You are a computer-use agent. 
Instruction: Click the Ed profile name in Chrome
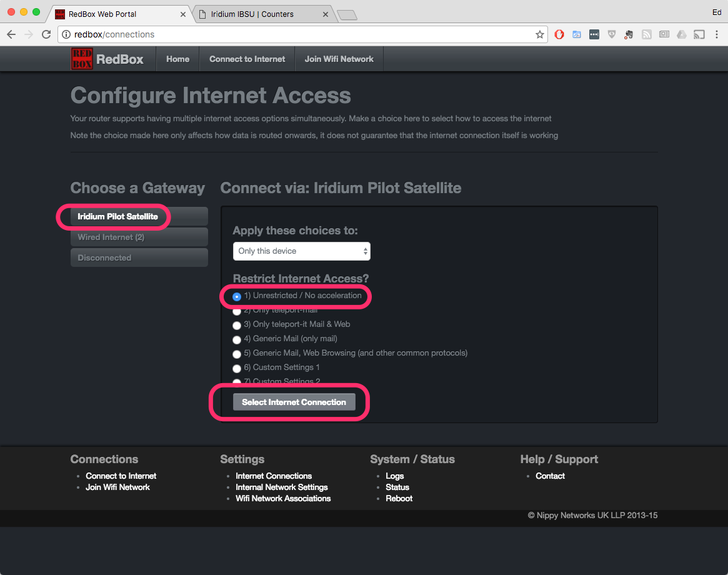tap(716, 12)
